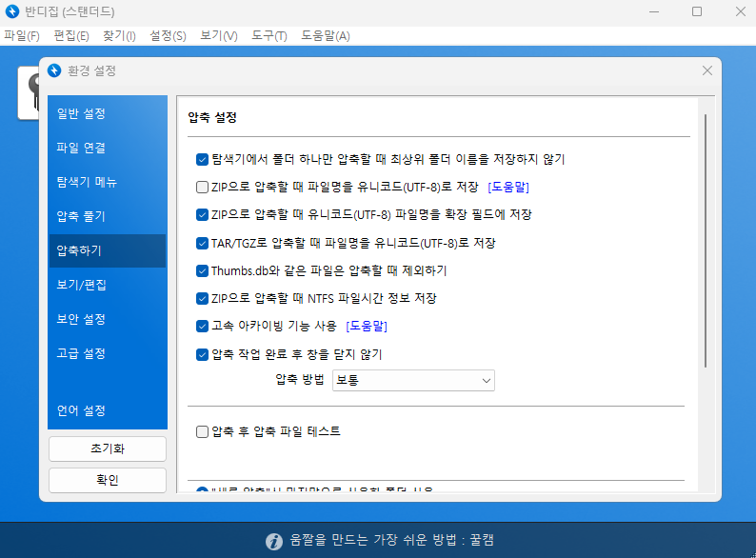Open the 설정(S) menu
This screenshot has height=558, width=756.
[x=168, y=35]
